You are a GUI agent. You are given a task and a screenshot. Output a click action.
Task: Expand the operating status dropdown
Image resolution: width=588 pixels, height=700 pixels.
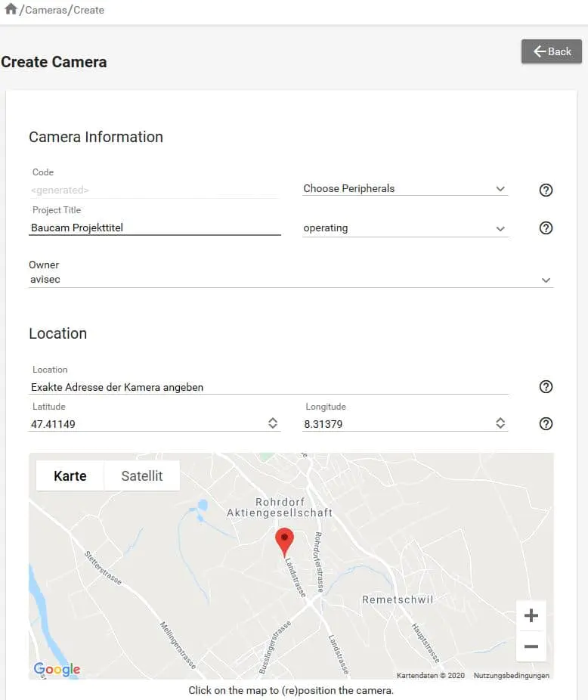click(x=404, y=228)
